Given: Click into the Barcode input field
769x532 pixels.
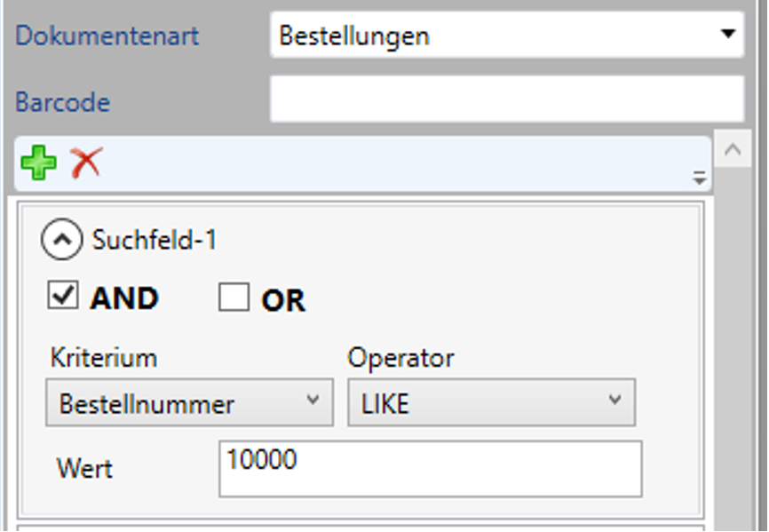Looking at the screenshot, I should coord(506,99).
